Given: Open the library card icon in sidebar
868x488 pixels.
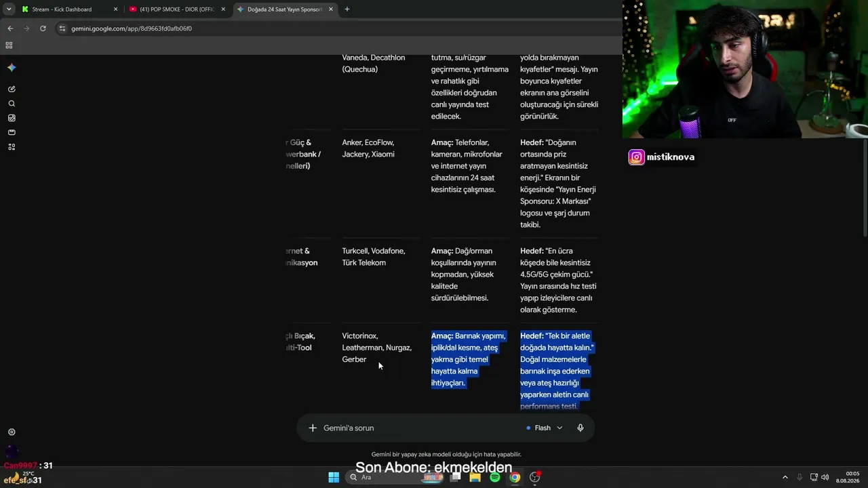Looking at the screenshot, I should point(12,132).
